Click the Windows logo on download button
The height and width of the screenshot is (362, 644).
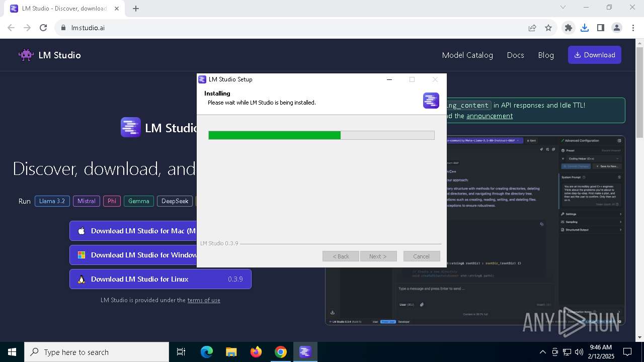coord(82,255)
